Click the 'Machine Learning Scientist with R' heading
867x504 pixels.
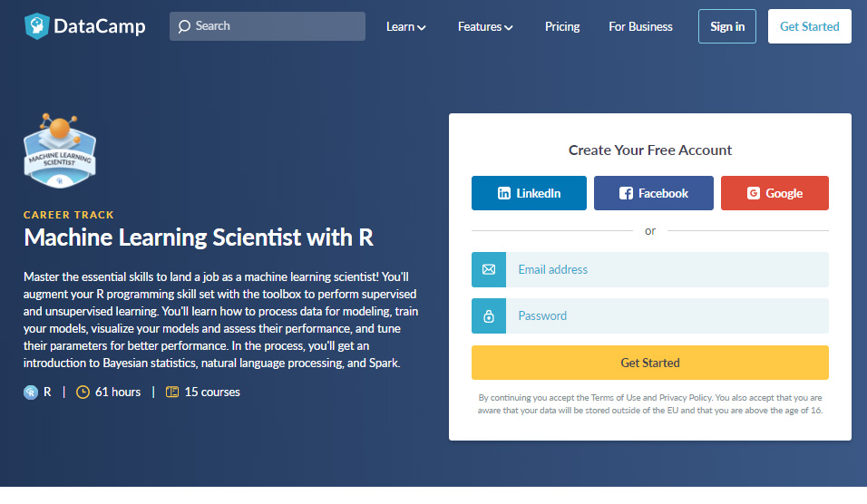click(x=199, y=237)
